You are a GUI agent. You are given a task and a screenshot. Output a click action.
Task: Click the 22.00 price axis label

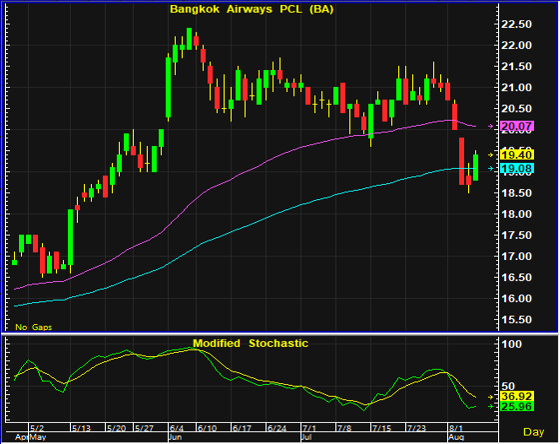(516, 45)
